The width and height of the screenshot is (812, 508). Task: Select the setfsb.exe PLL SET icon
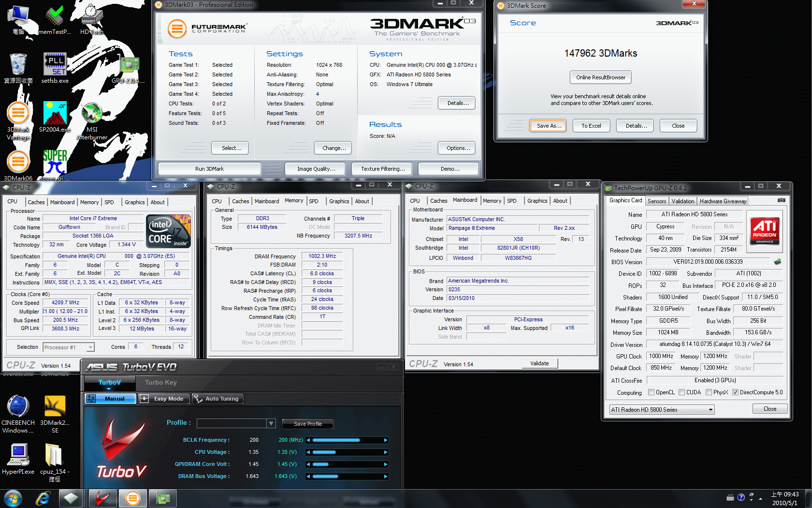click(x=55, y=68)
